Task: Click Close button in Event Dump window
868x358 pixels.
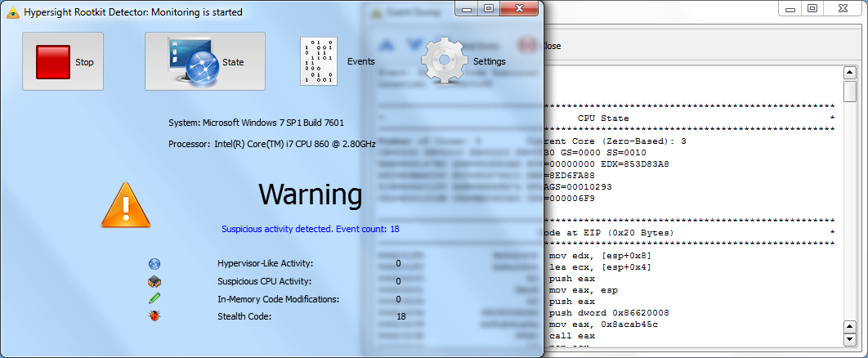Action: 552,46
